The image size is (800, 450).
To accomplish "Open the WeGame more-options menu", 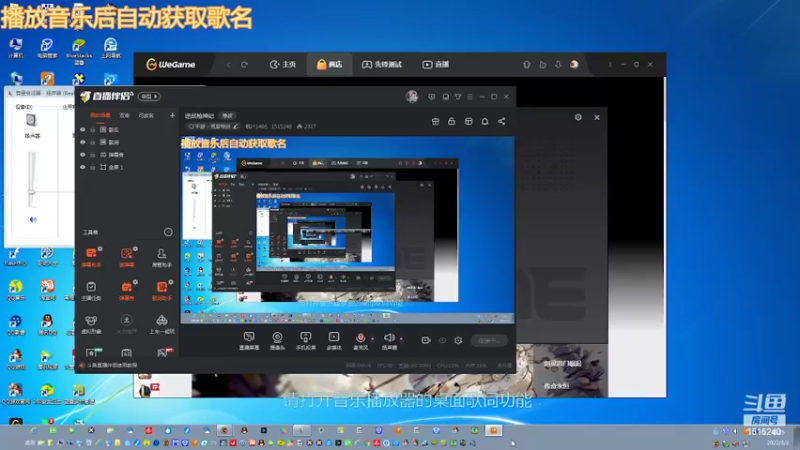I will 610,64.
